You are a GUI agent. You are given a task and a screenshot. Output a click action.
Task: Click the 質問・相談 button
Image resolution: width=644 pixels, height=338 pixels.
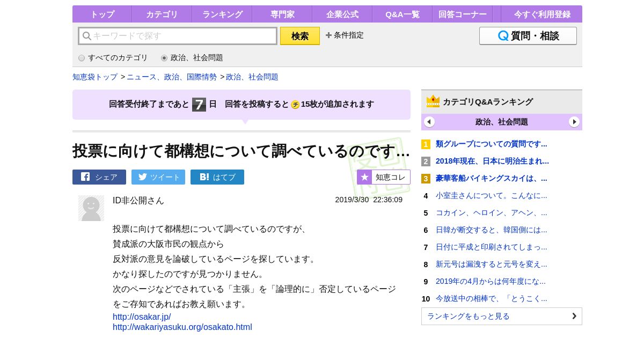point(528,36)
